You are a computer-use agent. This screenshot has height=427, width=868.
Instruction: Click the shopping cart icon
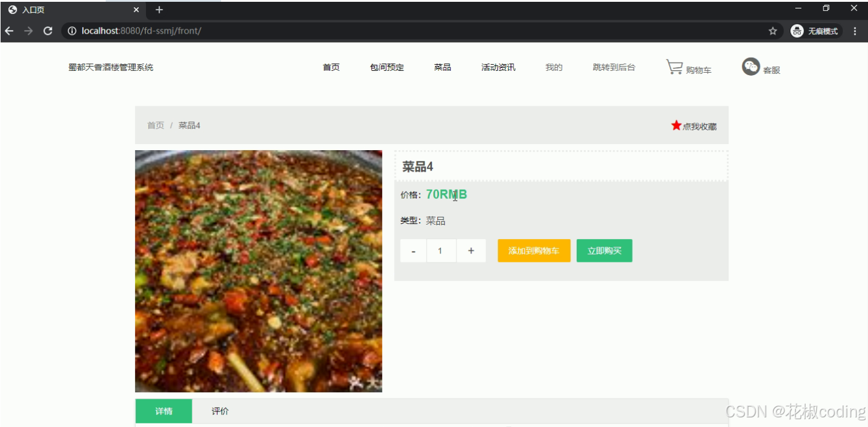pos(675,67)
